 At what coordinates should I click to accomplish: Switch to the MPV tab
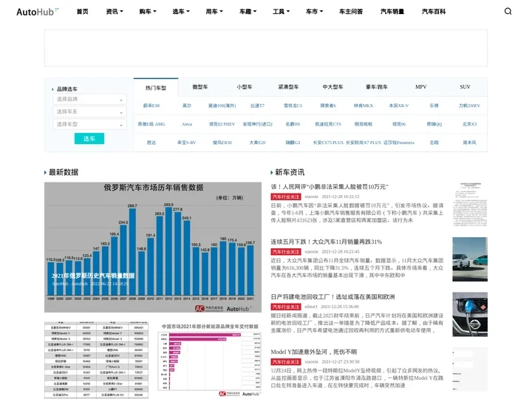click(x=420, y=87)
